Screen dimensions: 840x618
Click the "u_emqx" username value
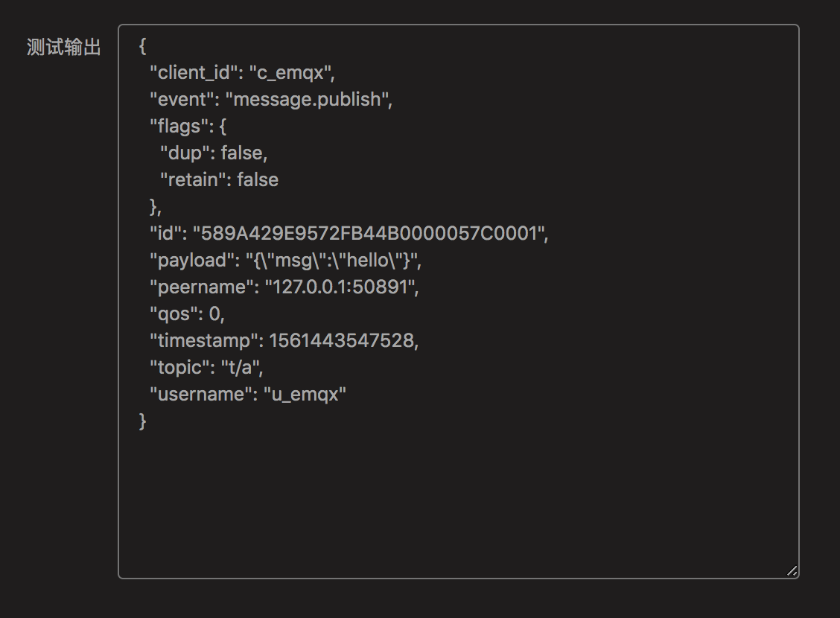click(305, 395)
